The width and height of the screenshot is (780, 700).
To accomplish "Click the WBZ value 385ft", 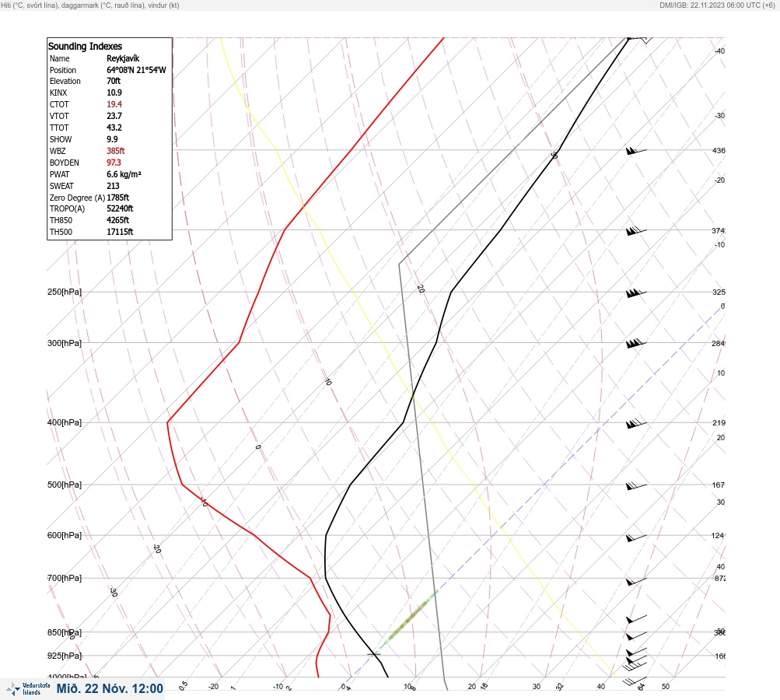I will point(115,151).
